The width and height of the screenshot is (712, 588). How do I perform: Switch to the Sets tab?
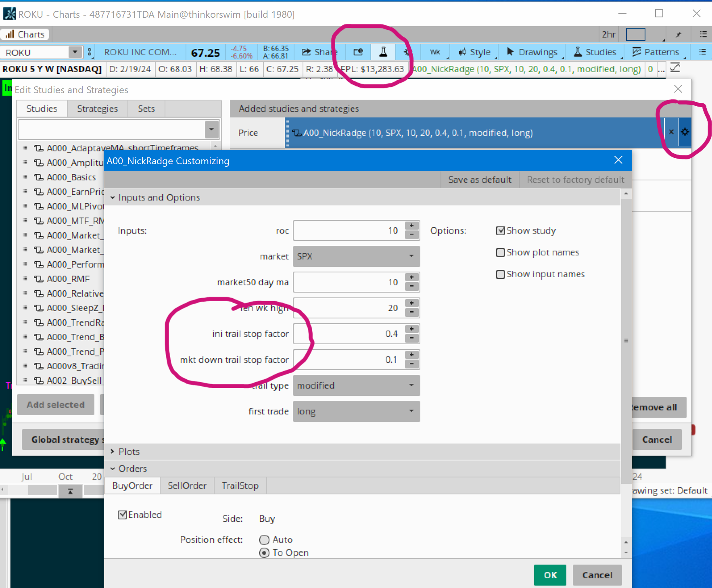click(x=146, y=109)
